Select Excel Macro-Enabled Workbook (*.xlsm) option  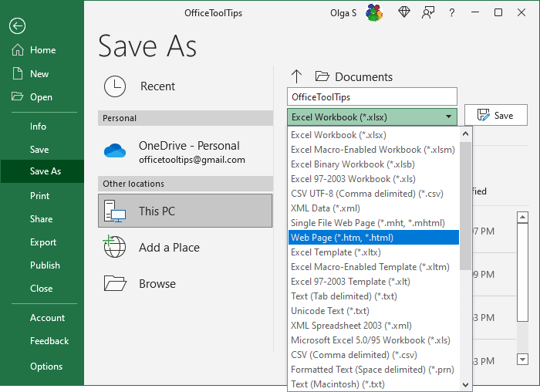click(x=373, y=150)
